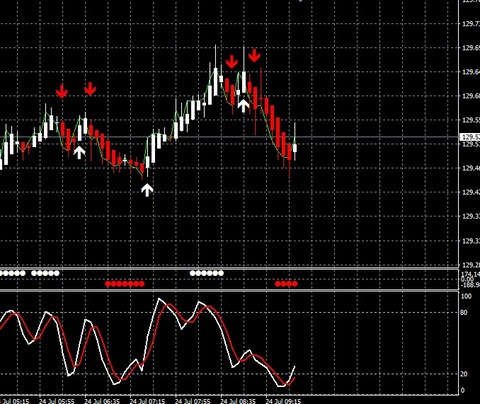Click the second white dot group near 05:55
The image size is (480, 404).
coord(46,273)
